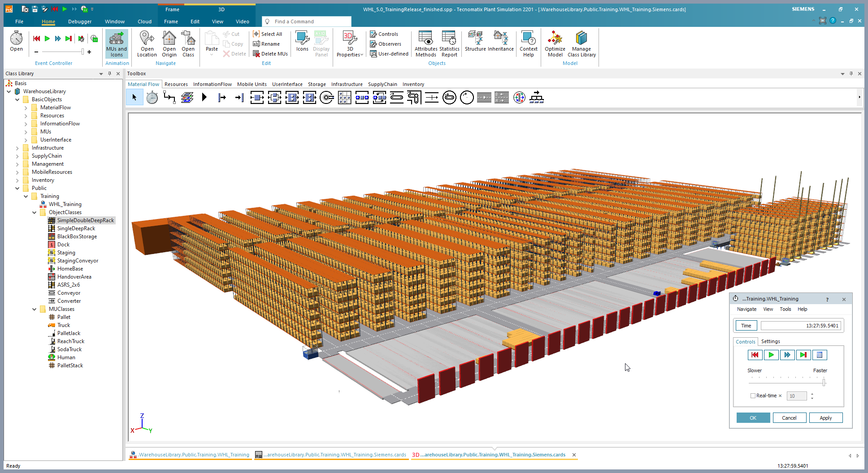Select SingleDeepRack in Class Library
Screen dimensions: 868x473
coord(76,228)
